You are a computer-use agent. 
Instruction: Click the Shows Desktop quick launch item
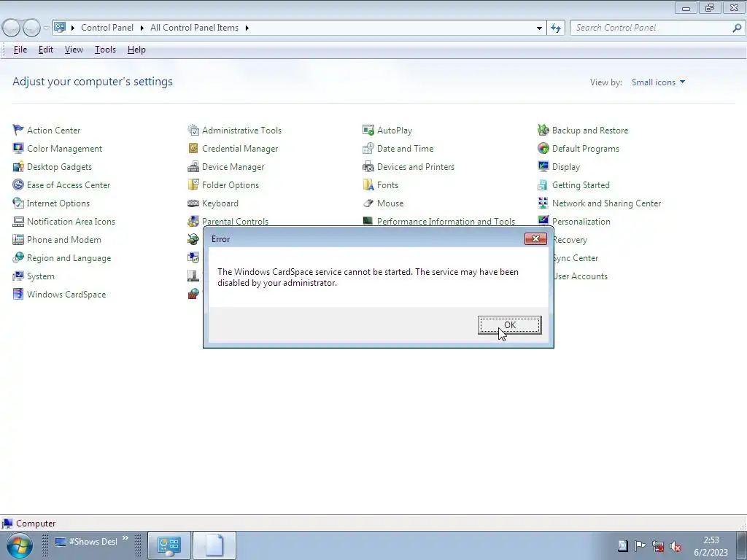point(86,542)
